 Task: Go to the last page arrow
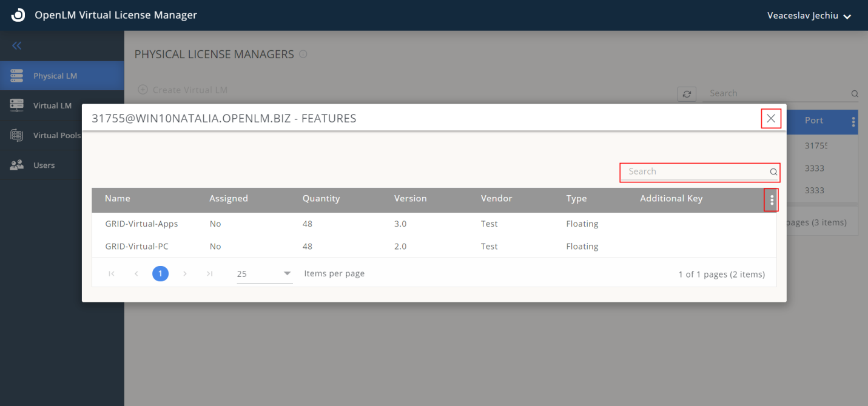coord(209,274)
